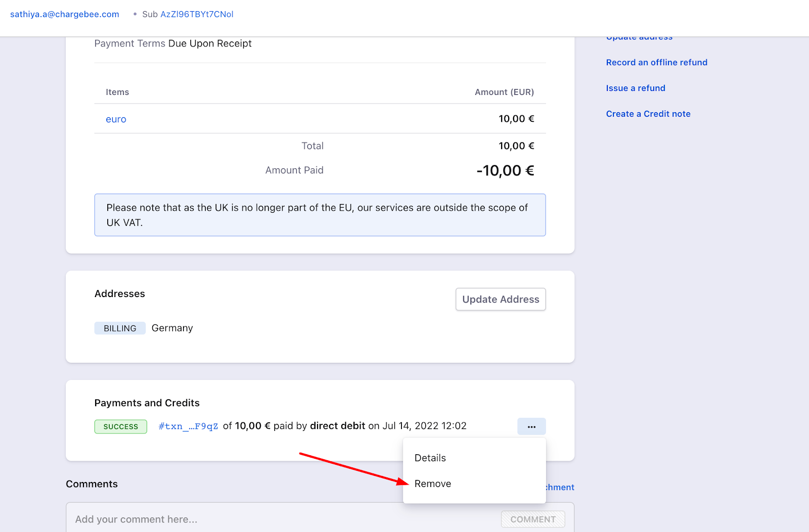Click Issue a refund link
The image size is (809, 532).
(636, 88)
